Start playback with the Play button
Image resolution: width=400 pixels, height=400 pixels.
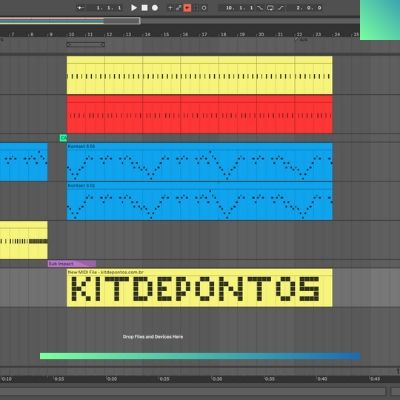(x=134, y=8)
